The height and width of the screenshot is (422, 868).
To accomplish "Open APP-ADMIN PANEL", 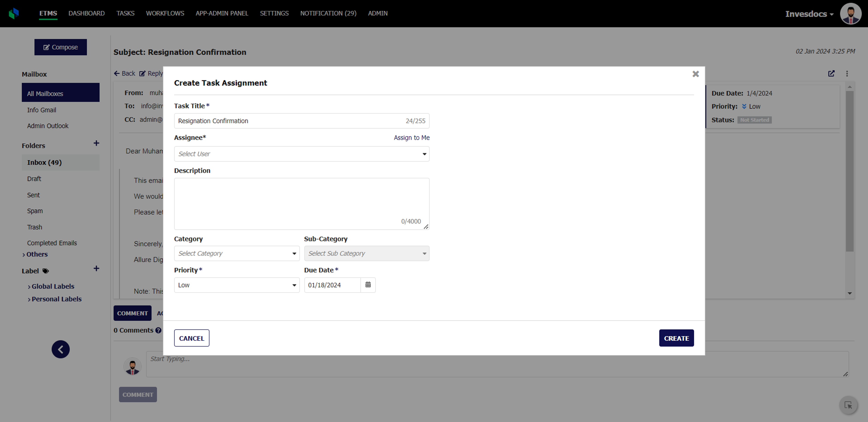I will pos(222,14).
